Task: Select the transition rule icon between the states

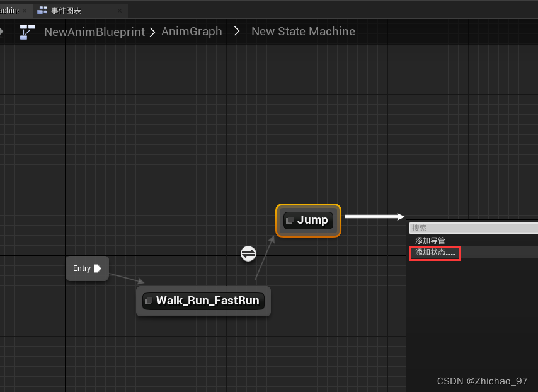Action: (x=248, y=253)
